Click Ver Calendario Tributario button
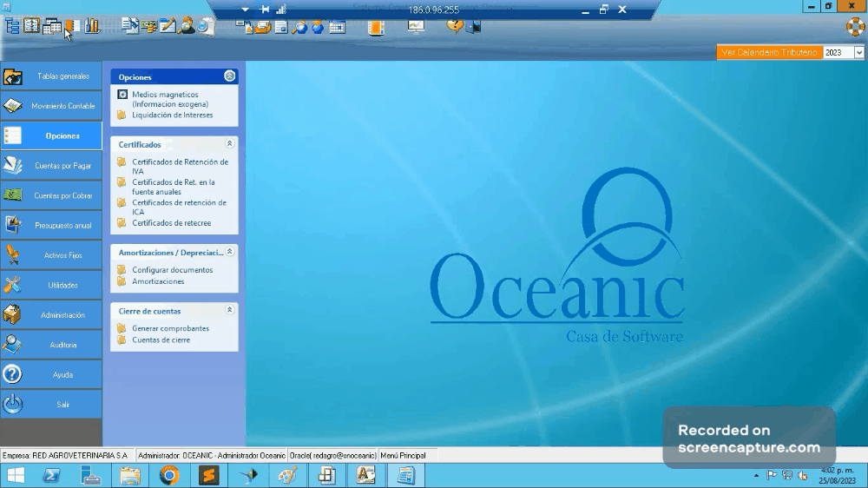The width and height of the screenshot is (868, 488). tap(769, 53)
